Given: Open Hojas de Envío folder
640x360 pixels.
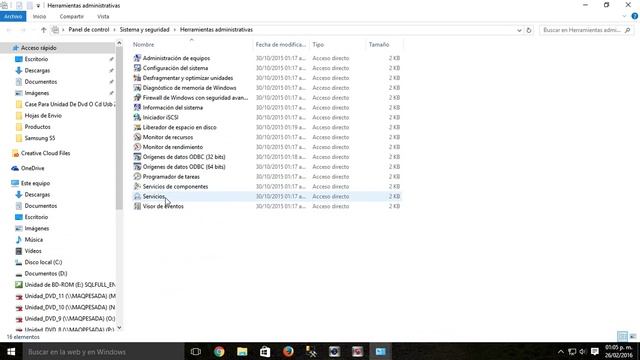Looking at the screenshot, I should [43, 116].
